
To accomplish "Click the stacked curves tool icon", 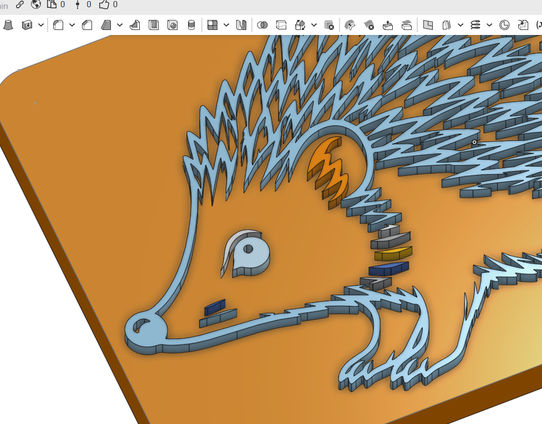I will pos(476,25).
